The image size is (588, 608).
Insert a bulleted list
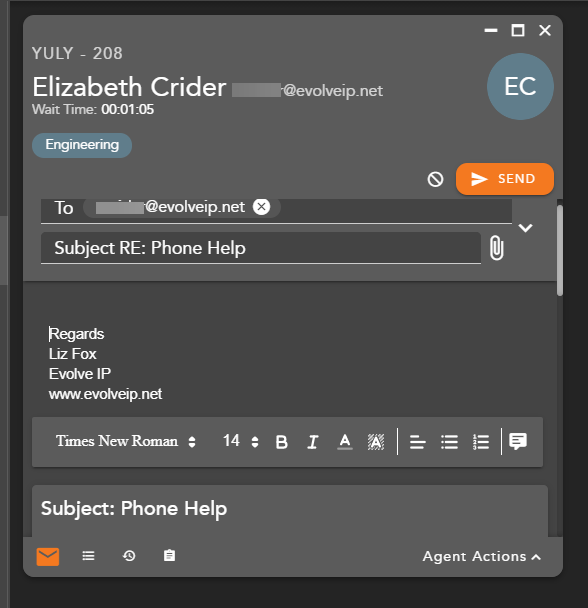pos(449,442)
